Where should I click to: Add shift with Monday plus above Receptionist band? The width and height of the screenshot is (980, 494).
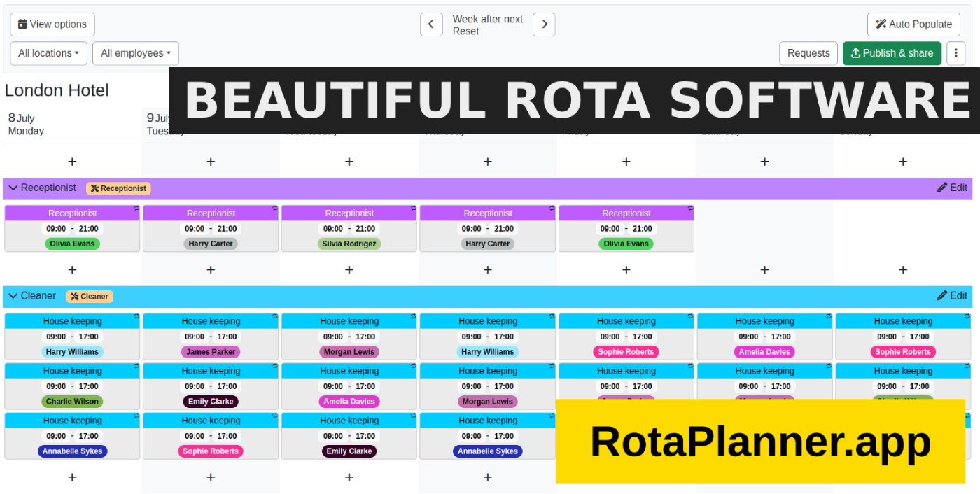(x=72, y=162)
